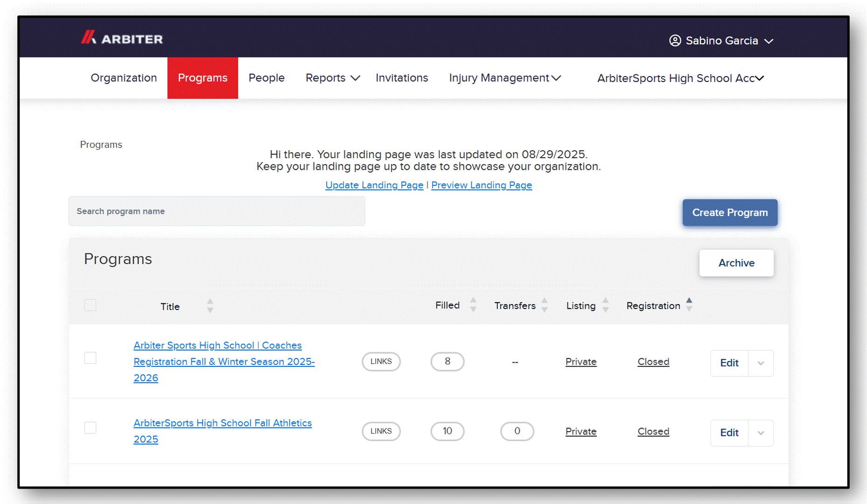Click the Transfers column header label

coord(515,306)
